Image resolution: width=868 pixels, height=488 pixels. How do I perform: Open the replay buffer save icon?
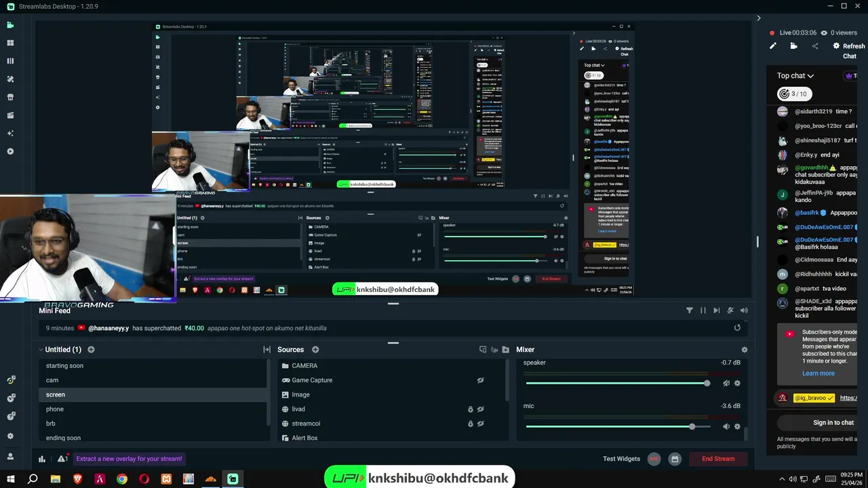coord(675,459)
